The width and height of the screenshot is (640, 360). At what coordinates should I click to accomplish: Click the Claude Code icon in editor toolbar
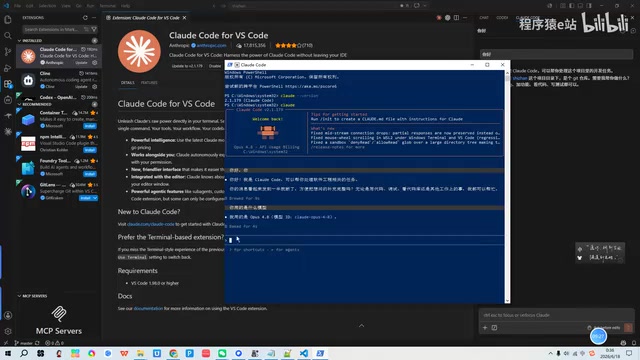pos(439,18)
